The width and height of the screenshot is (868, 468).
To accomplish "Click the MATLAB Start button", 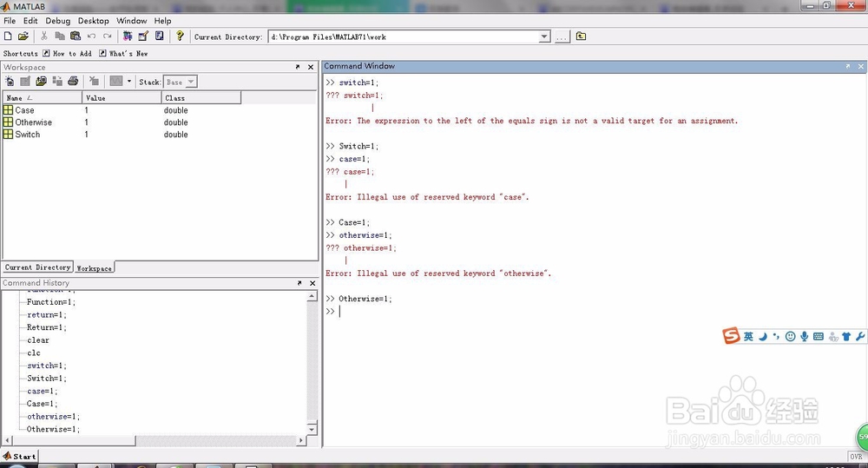I will [19, 457].
